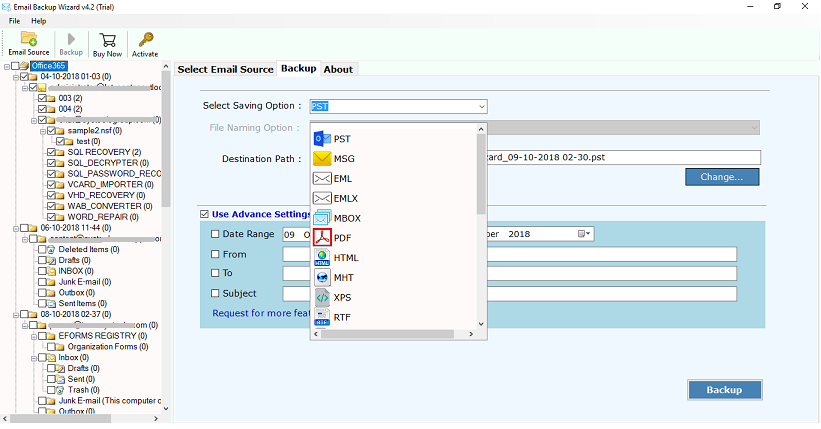Click the Activate key icon
821x429 pixels.
coord(146,40)
